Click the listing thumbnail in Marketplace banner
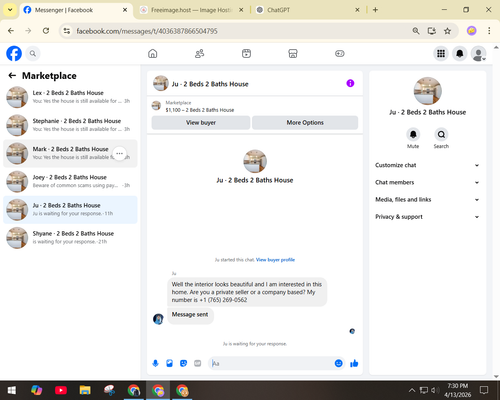The width and height of the screenshot is (500, 400). coord(156,106)
